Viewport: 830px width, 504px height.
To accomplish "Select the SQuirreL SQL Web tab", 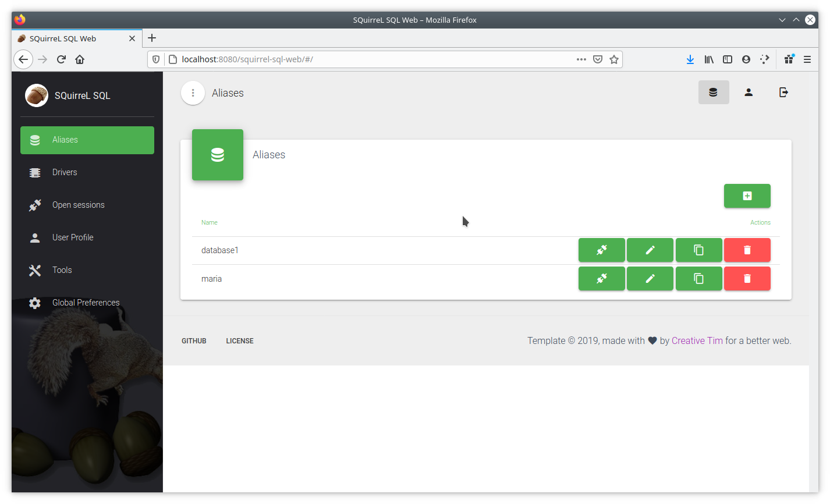I will [x=77, y=38].
